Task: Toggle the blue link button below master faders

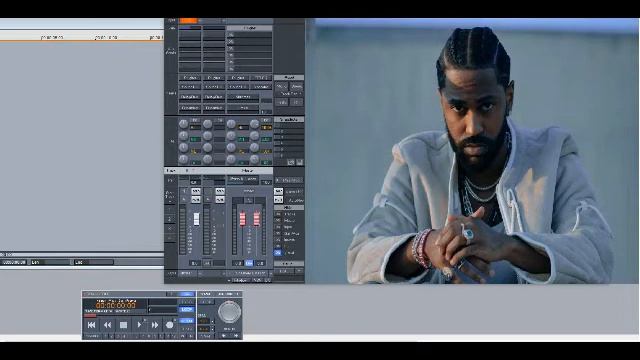Action: point(249,263)
